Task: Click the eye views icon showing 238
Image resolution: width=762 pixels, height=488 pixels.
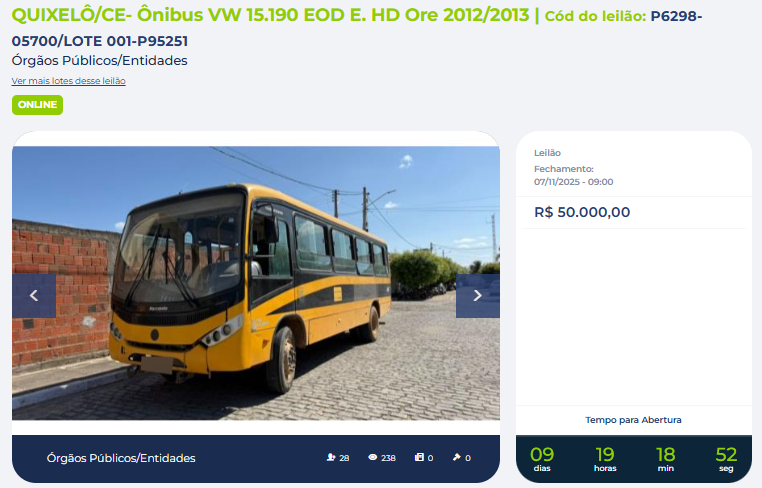Action: [x=373, y=457]
